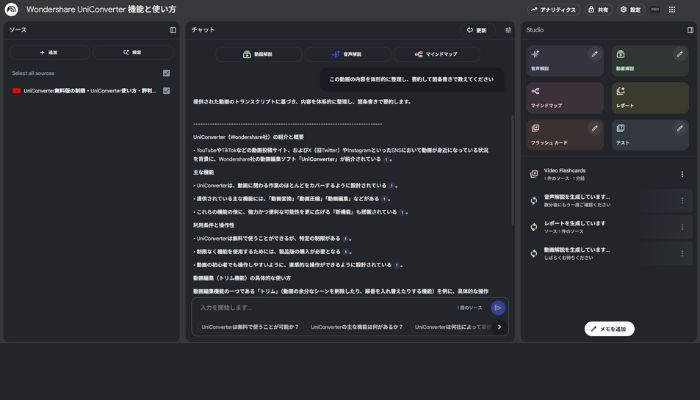700x400 pixels.
Task: Open more options for Video Flashcards
Action: tap(682, 174)
